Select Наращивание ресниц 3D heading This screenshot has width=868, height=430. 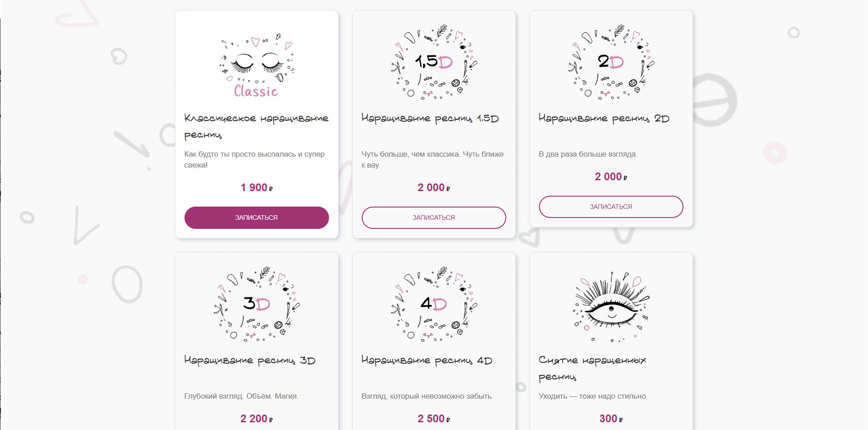[249, 360]
